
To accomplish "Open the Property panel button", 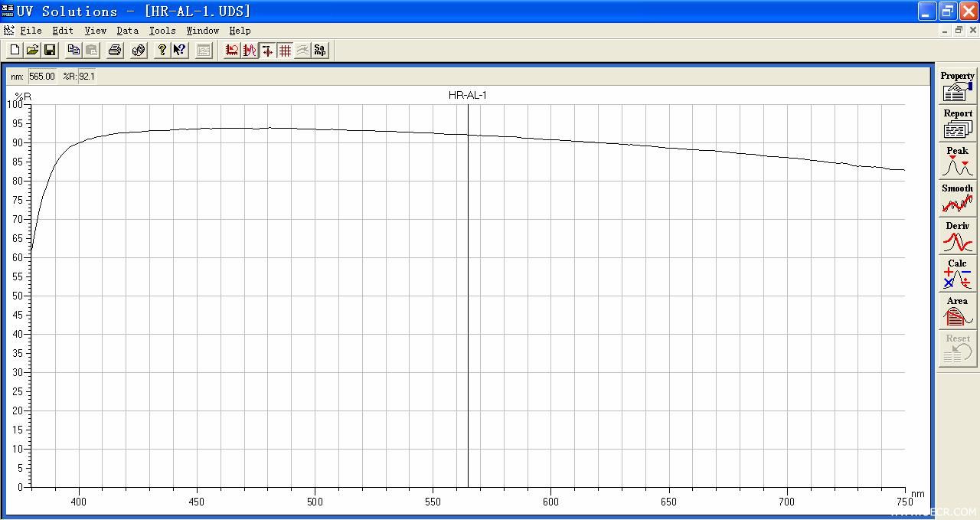I will [957, 86].
